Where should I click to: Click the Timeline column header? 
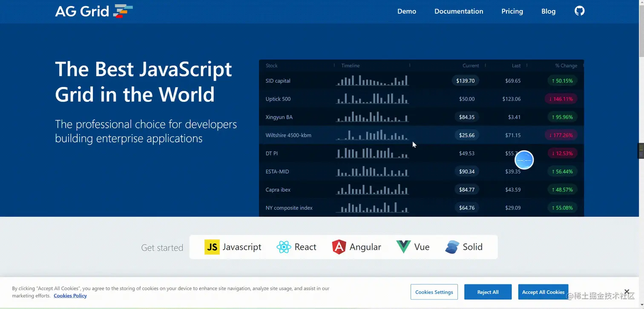[351, 66]
